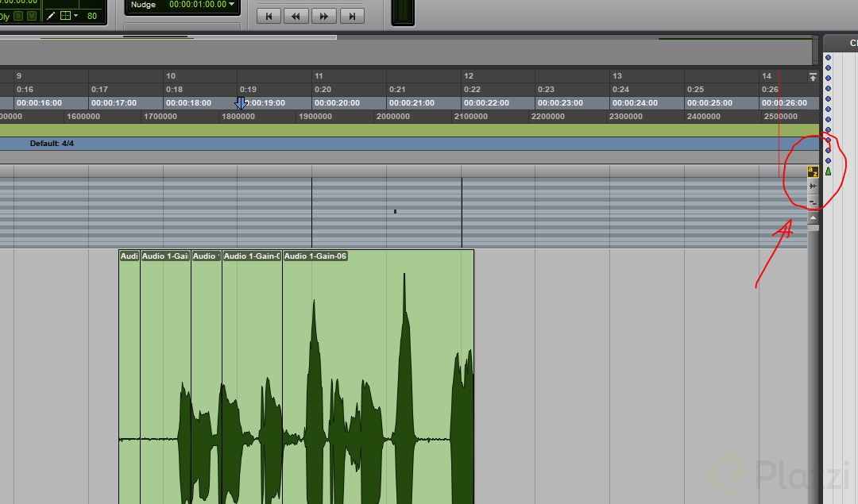Click the green triangle icon in clip list

tap(828, 171)
